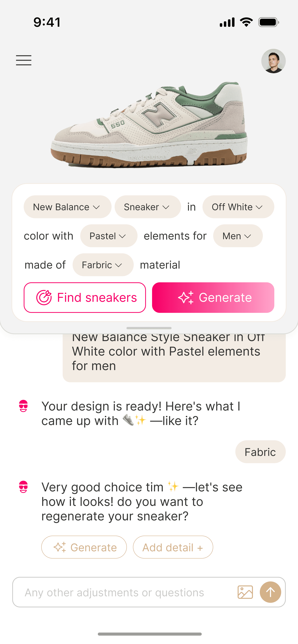Screen dimensions: 298x644
Task: Tap the Find sneakers button
Action: tap(85, 298)
